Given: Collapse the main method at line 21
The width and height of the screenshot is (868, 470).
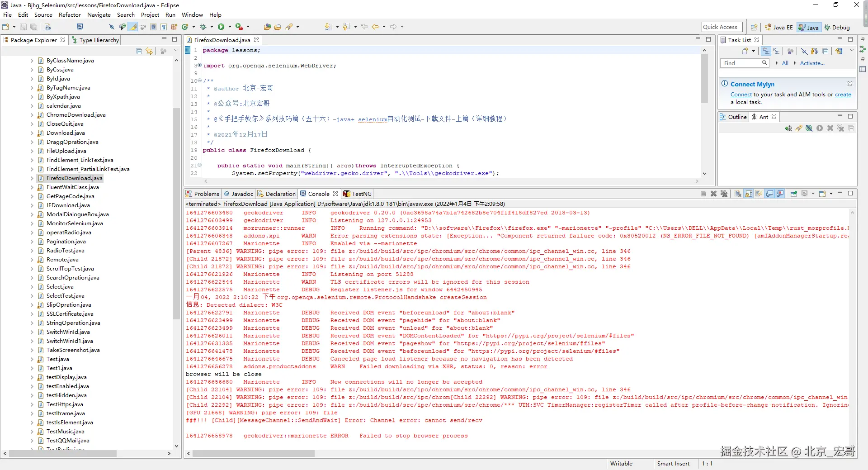Looking at the screenshot, I should (x=199, y=165).
